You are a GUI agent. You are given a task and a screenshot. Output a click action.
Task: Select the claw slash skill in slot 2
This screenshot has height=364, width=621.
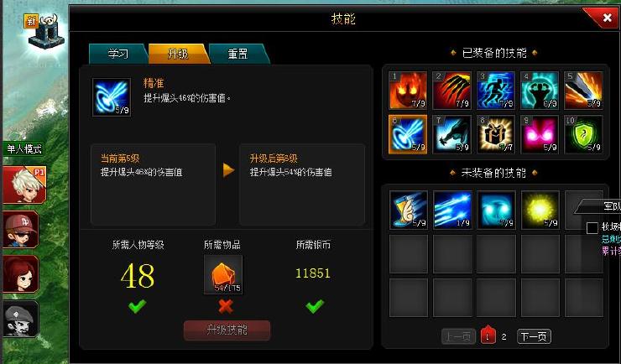(451, 91)
